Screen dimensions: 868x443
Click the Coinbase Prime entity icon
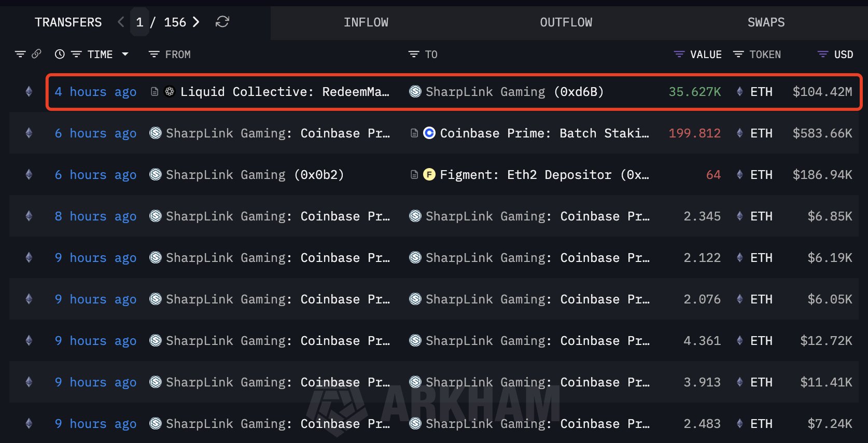point(429,133)
